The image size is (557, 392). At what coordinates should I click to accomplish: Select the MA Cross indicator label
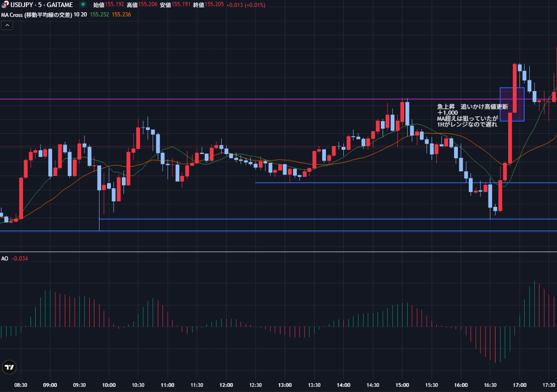(x=39, y=15)
